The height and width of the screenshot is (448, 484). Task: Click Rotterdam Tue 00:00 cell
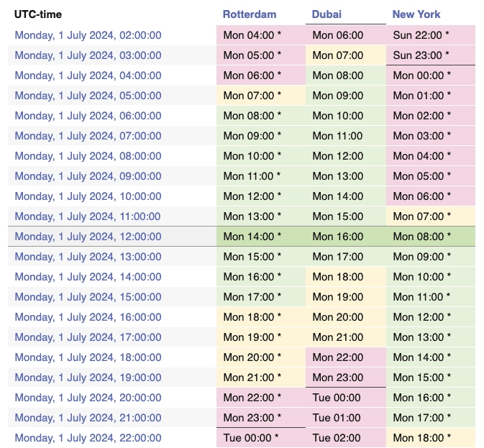coord(261,438)
